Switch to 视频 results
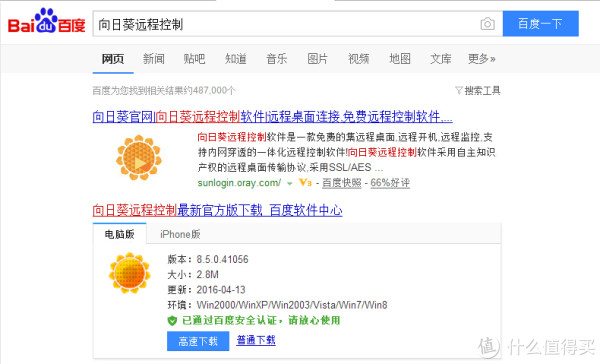 [359, 59]
